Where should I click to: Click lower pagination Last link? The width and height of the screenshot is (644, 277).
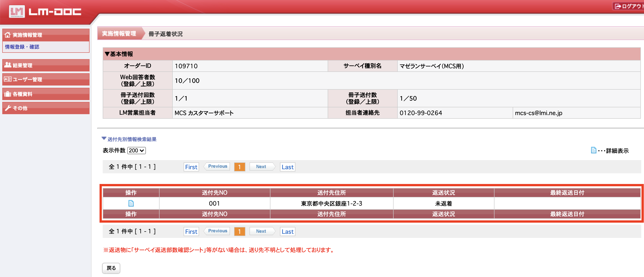click(x=287, y=232)
